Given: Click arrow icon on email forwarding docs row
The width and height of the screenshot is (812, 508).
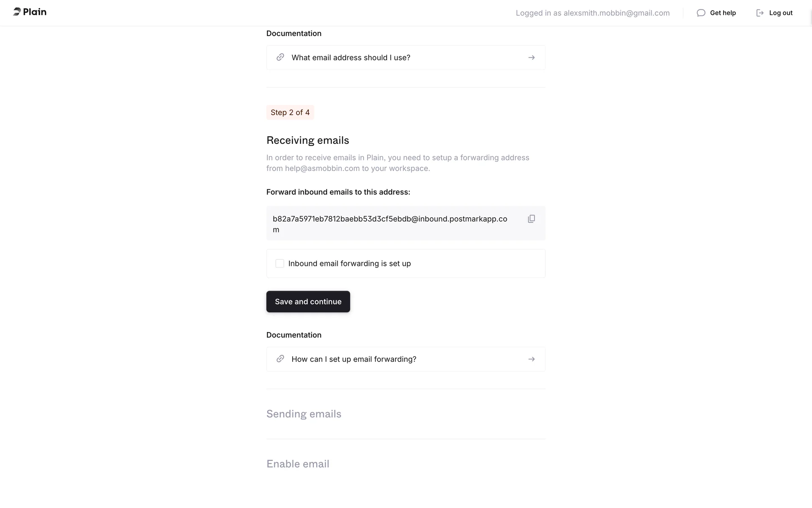Looking at the screenshot, I should tap(532, 359).
